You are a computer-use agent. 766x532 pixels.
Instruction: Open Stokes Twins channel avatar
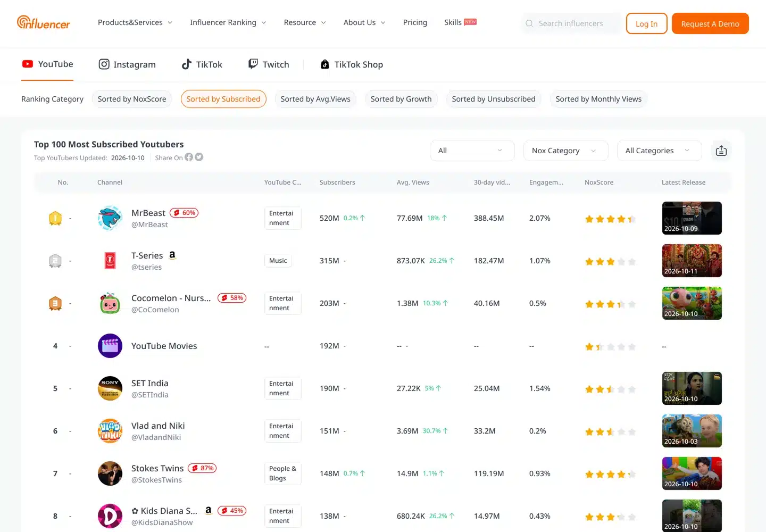click(110, 473)
